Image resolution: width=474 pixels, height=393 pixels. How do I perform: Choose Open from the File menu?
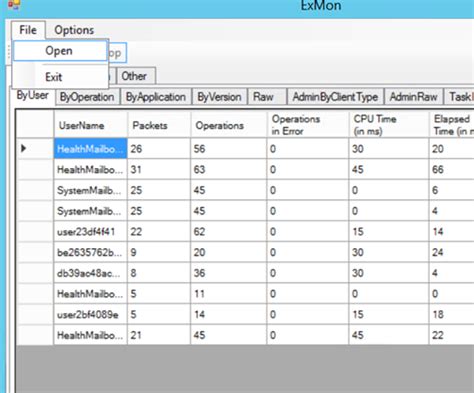point(60,51)
